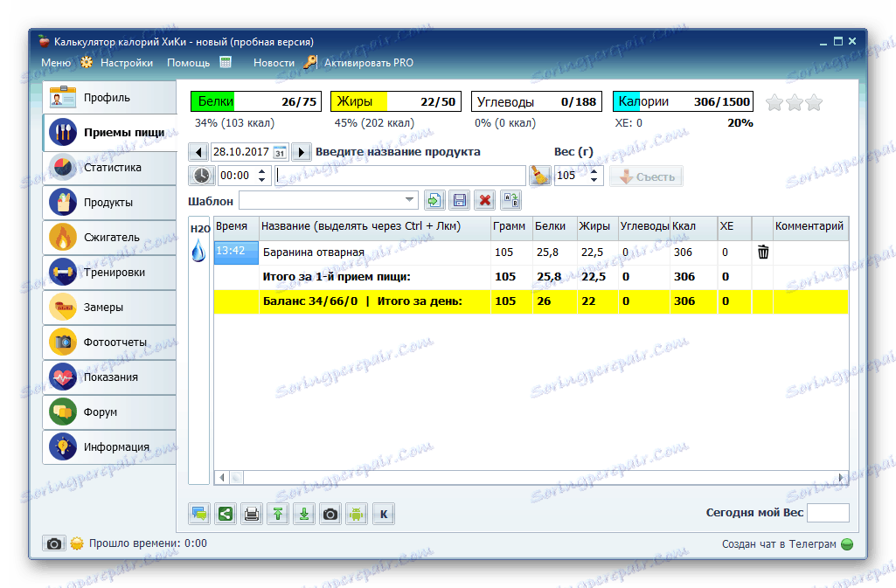Open the calendar date picker
896x588 pixels.
click(280, 152)
